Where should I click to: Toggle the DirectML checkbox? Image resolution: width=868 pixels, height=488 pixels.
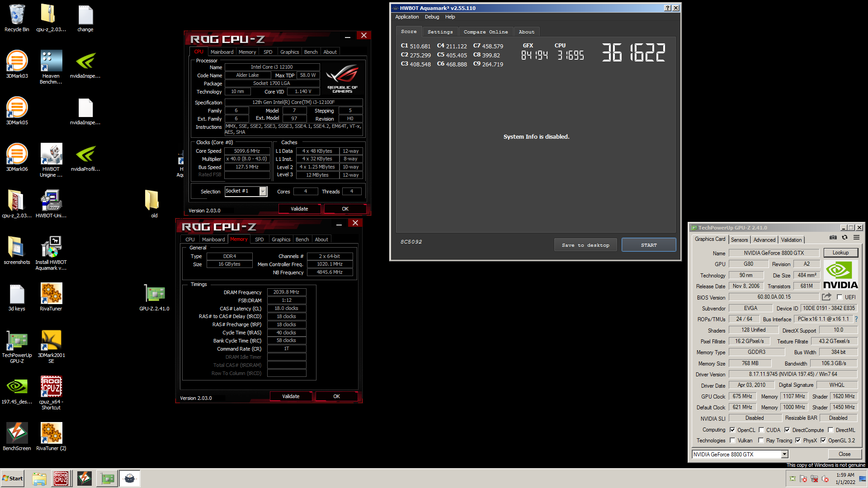tap(830, 430)
